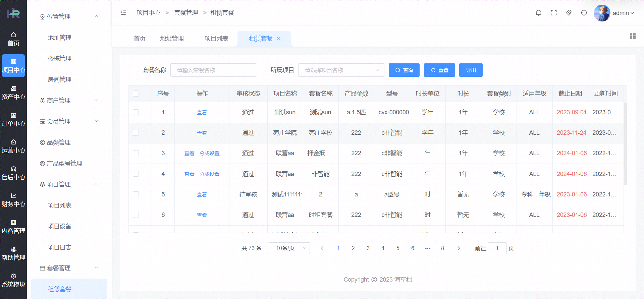Click 套餐管理 breadcrumb
The height and width of the screenshot is (299, 644).
click(x=186, y=13)
